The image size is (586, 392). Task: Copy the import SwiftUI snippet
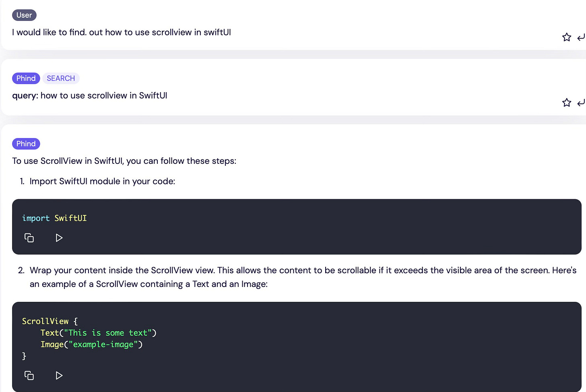(x=29, y=238)
